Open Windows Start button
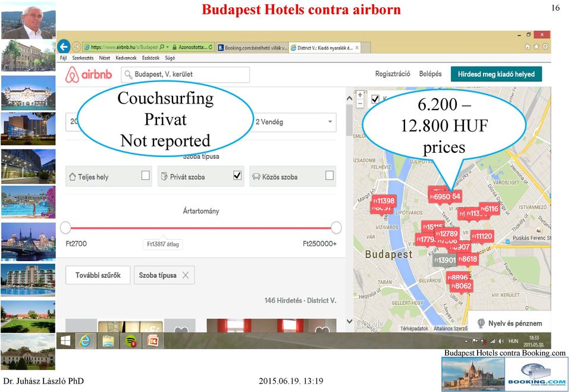This screenshot has width=571, height=392. tap(65, 341)
